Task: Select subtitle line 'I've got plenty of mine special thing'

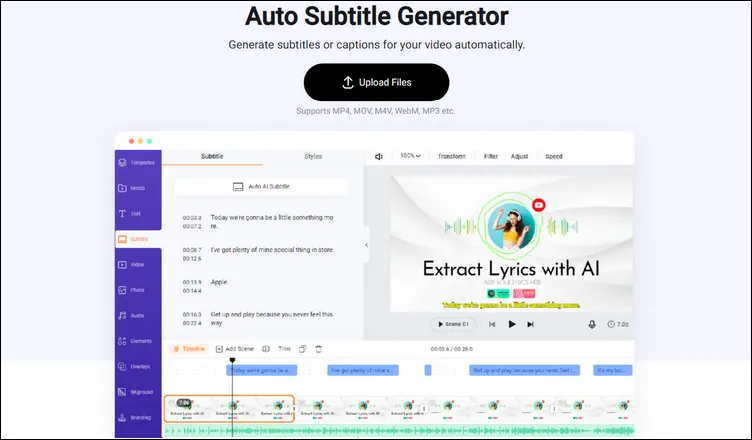Action: pyautogui.click(x=272, y=250)
